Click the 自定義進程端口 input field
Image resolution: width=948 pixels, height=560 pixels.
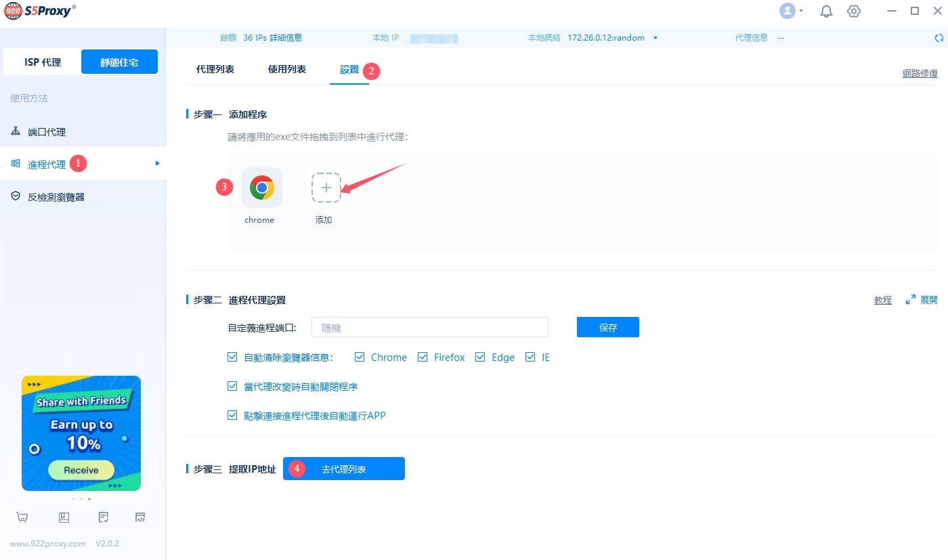429,327
